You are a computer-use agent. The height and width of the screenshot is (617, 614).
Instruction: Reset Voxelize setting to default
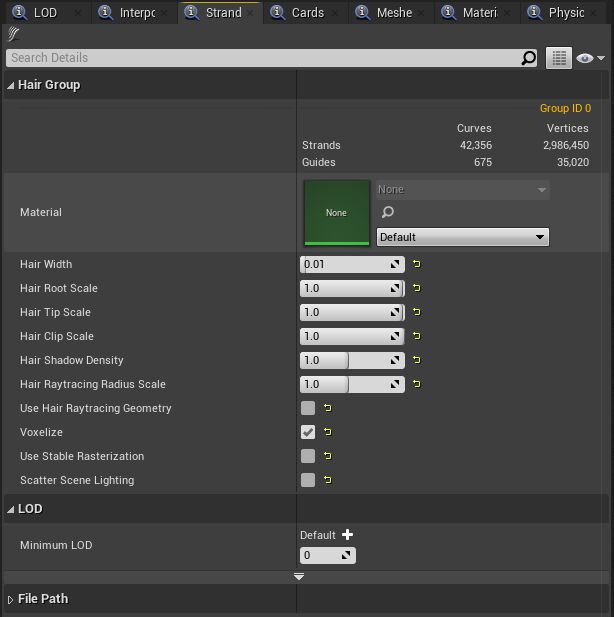(328, 433)
